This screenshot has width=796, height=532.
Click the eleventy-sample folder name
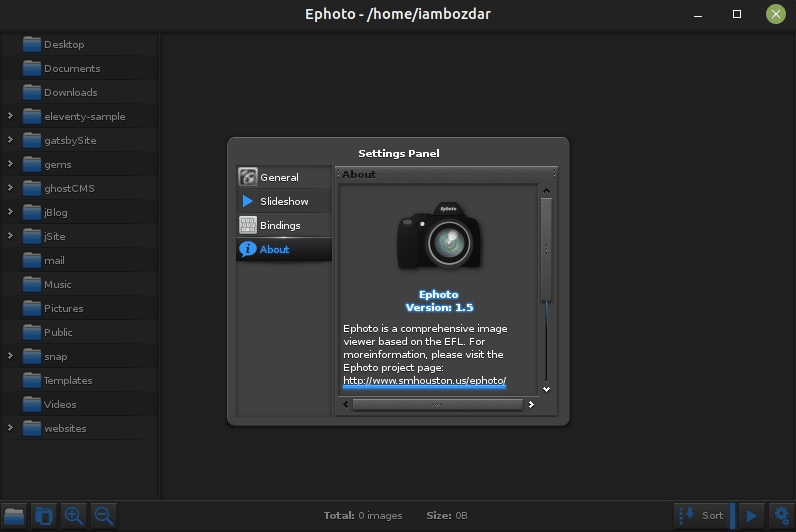click(x=85, y=116)
